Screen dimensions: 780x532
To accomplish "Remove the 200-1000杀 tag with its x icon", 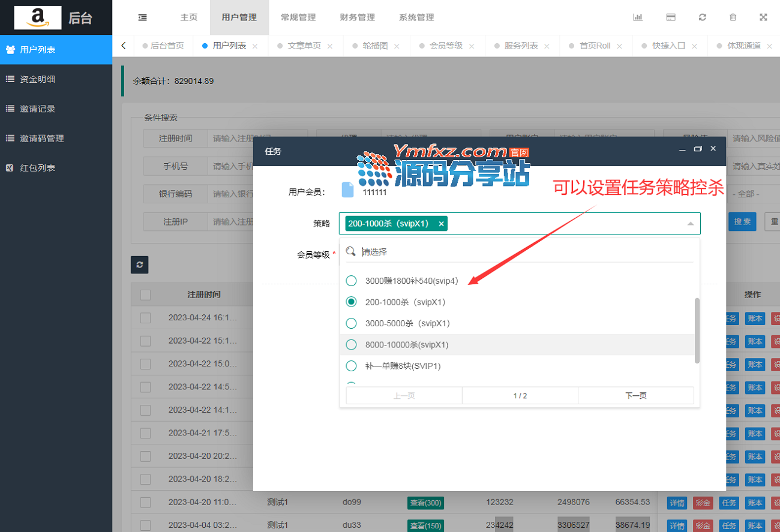I will coord(441,224).
